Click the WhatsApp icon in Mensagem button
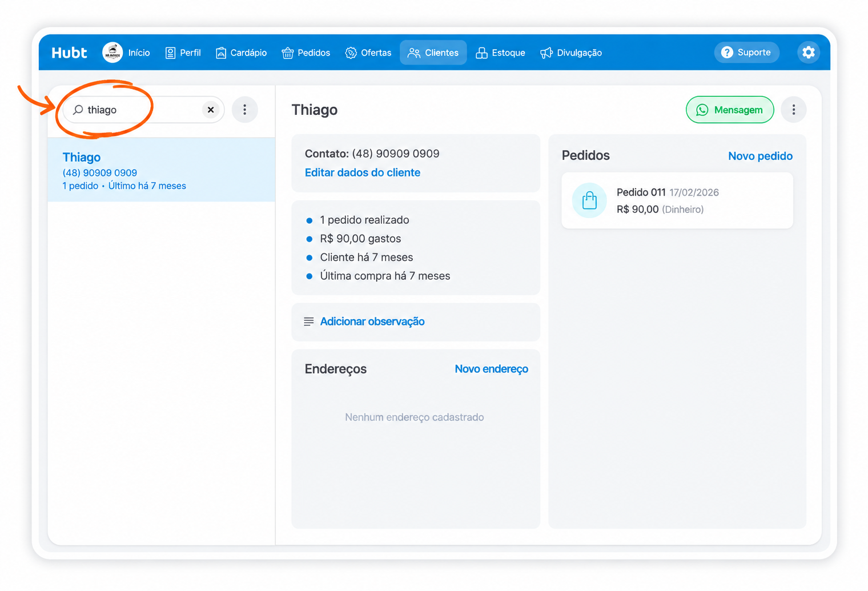Viewport: 868px width, 591px height. coord(702,110)
